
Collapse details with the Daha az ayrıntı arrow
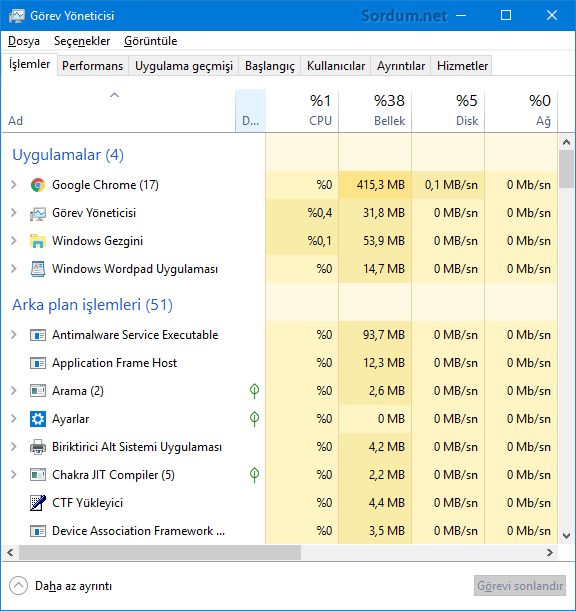click(18, 586)
